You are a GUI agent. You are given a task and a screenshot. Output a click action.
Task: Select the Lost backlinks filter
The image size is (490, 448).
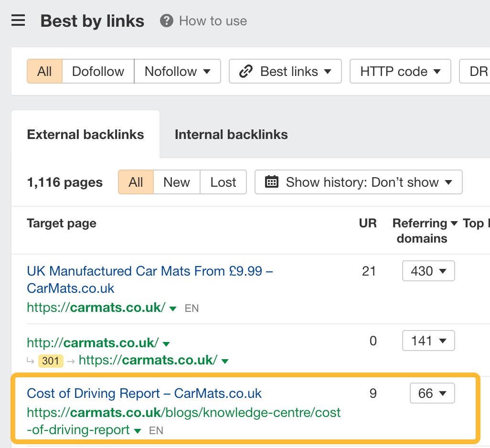[x=223, y=182]
